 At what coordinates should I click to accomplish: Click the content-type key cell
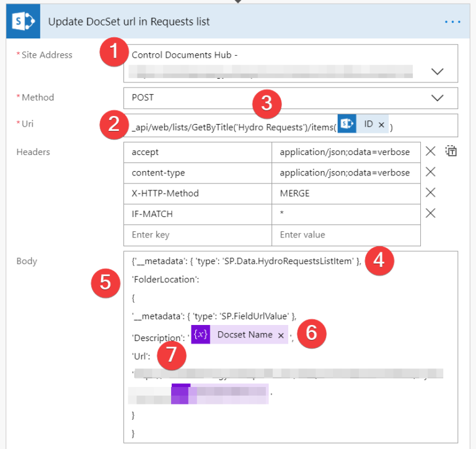[198, 173]
